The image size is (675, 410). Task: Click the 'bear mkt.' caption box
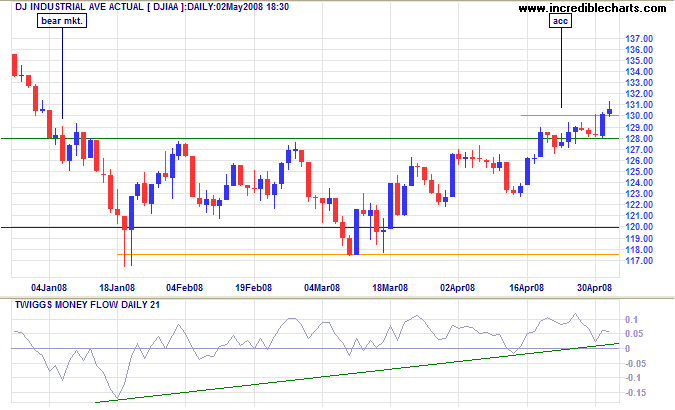coord(62,21)
